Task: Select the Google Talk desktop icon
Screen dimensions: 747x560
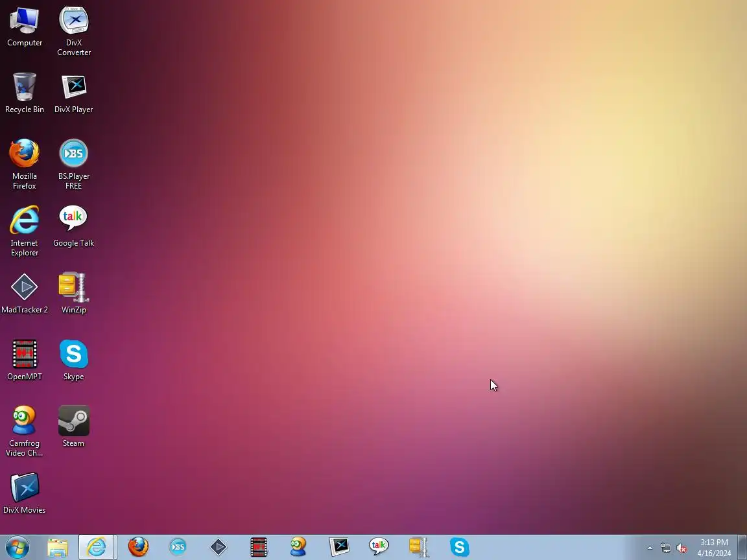Action: (x=74, y=227)
